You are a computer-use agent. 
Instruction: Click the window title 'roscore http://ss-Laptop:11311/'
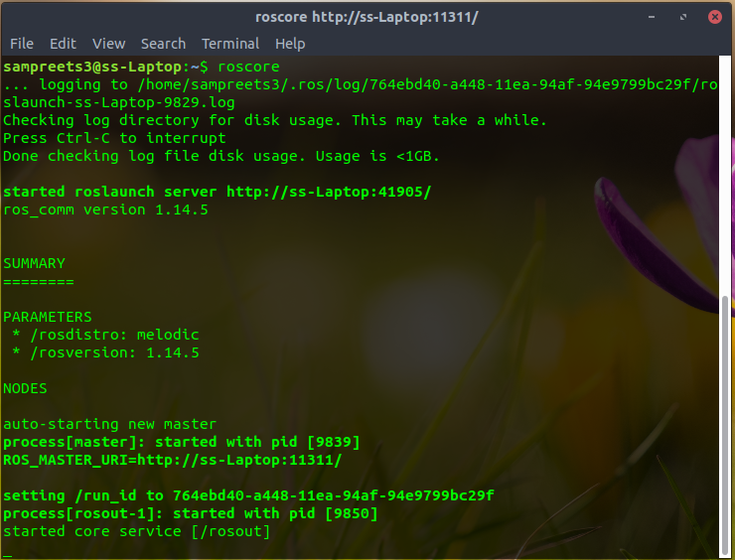point(367,17)
